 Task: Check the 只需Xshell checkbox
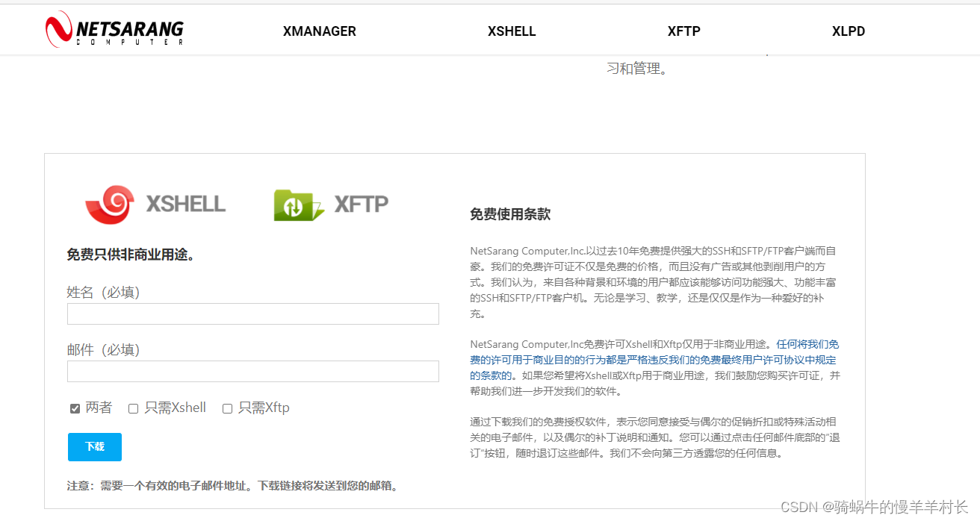pyautogui.click(x=133, y=408)
